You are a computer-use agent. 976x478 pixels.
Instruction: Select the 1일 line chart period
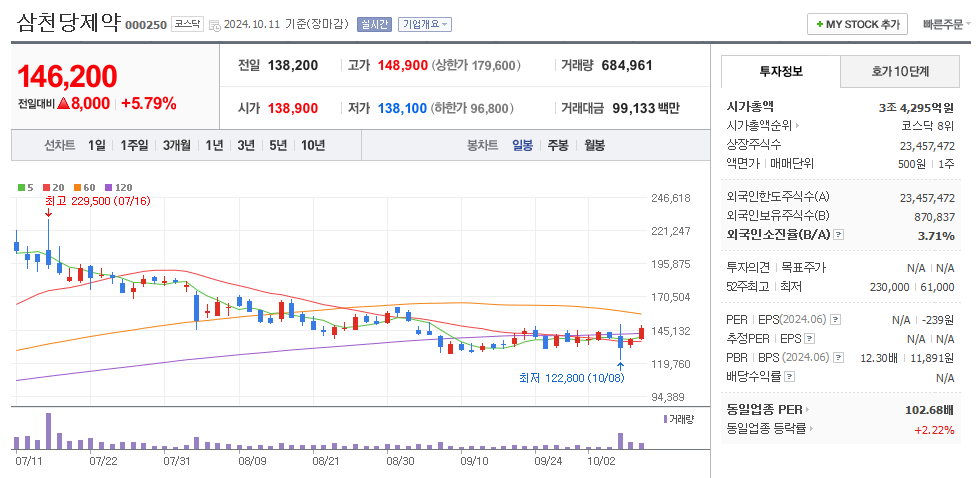tap(96, 146)
